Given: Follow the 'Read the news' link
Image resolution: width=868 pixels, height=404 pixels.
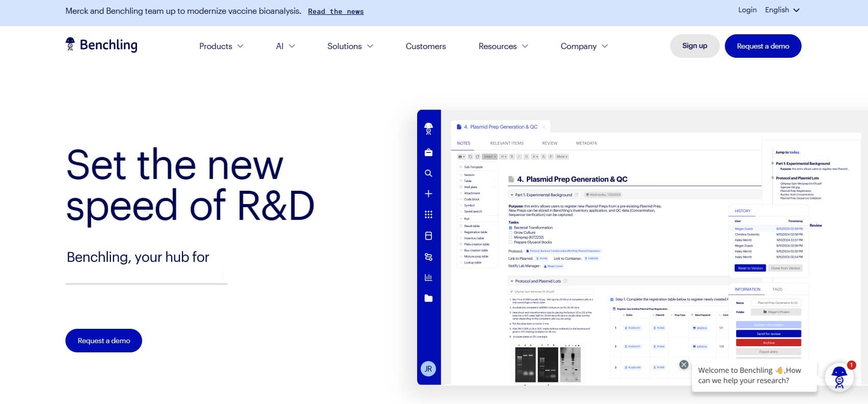Looking at the screenshot, I should tap(335, 11).
